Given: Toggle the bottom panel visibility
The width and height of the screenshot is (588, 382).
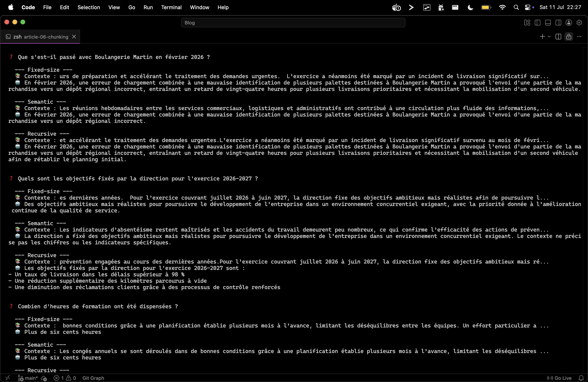Looking at the screenshot, I should click(x=548, y=23).
